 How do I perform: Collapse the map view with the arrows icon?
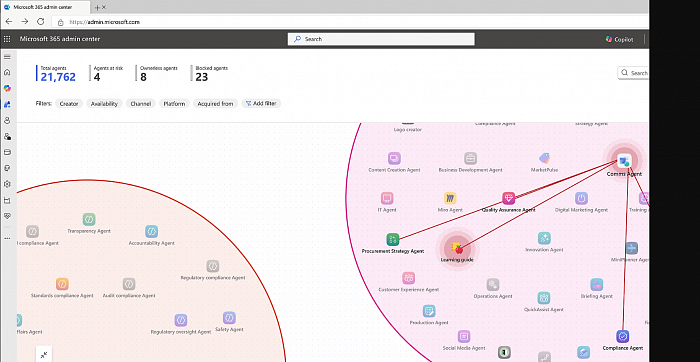44,355
